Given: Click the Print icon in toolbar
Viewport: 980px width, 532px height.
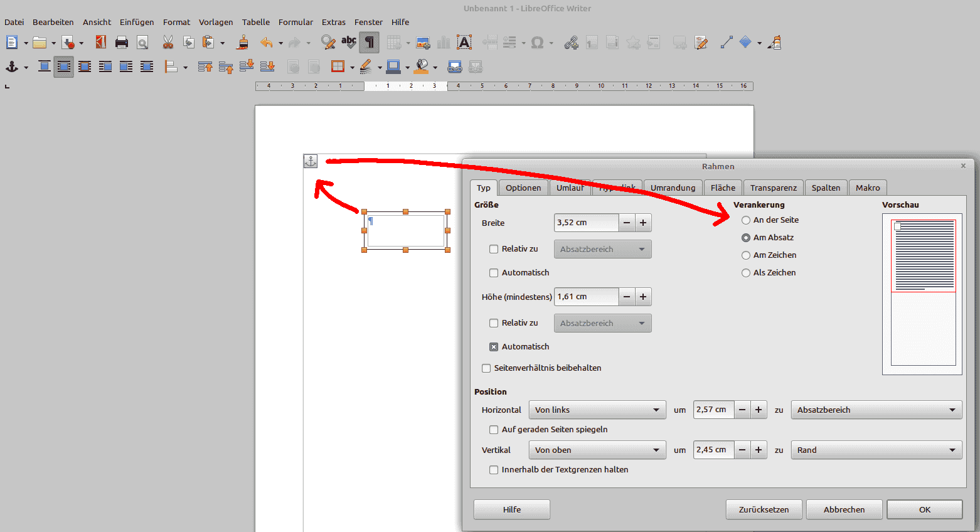Looking at the screenshot, I should pos(122,43).
